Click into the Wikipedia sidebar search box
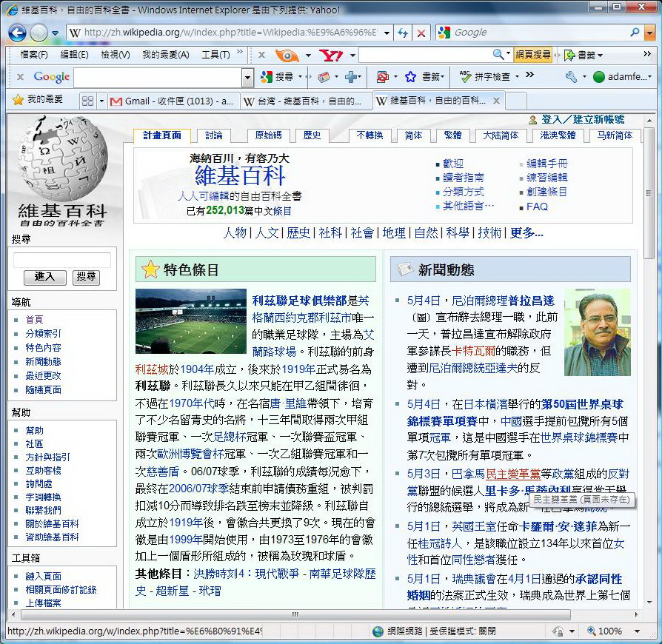Viewport: 662px width, 644px height. [62, 260]
